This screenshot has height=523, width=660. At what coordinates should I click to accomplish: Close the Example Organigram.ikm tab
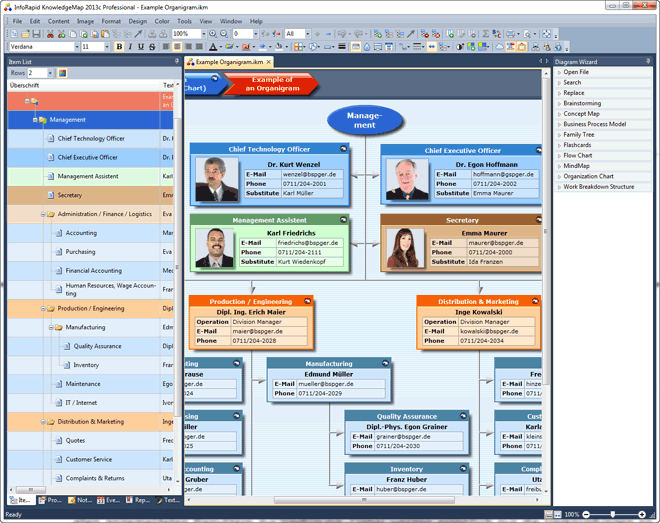[x=269, y=62]
